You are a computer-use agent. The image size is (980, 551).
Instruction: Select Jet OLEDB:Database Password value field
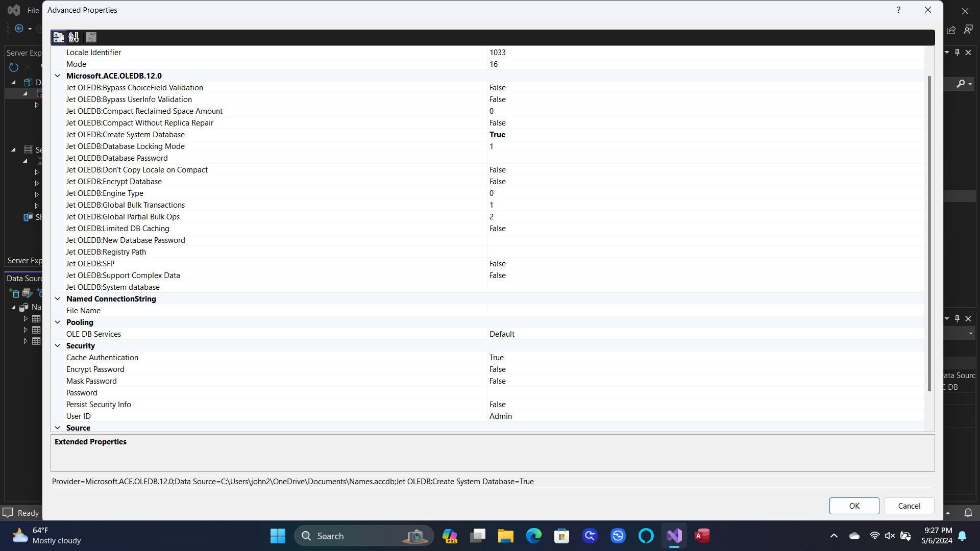705,158
